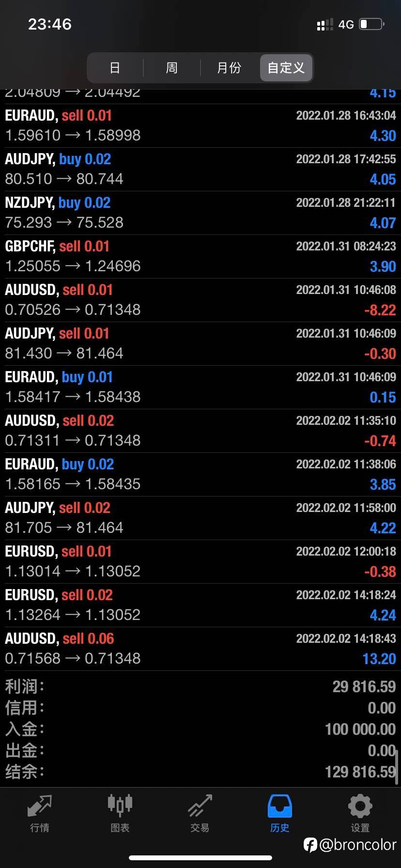Switch to the 周 period tab
Image resolution: width=401 pixels, height=868 pixels.
point(172,68)
